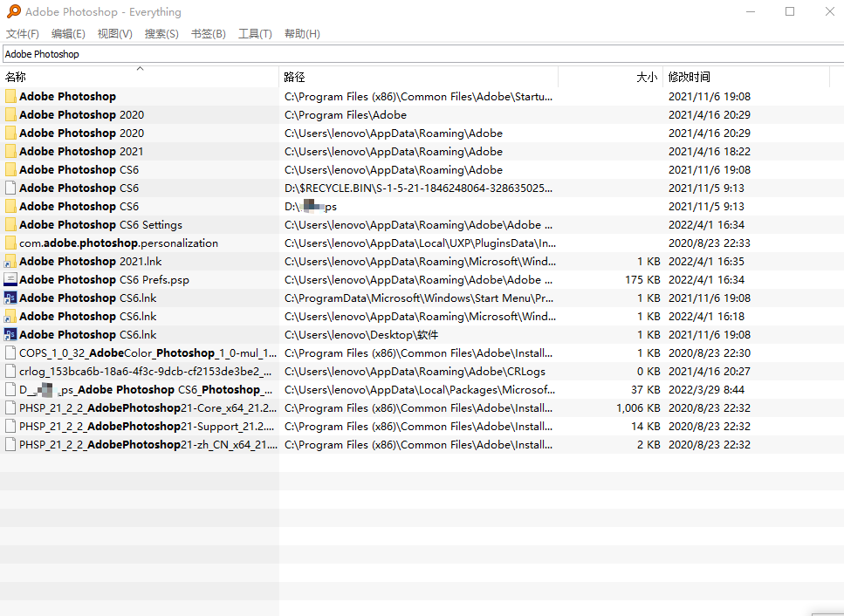The width and height of the screenshot is (844, 616).
Task: Sort results by 大小 column header
Action: 611,77
